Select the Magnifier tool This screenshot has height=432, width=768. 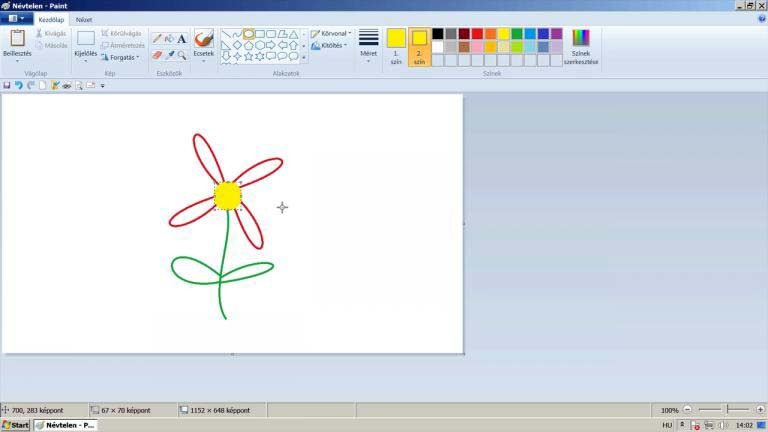tap(182, 55)
